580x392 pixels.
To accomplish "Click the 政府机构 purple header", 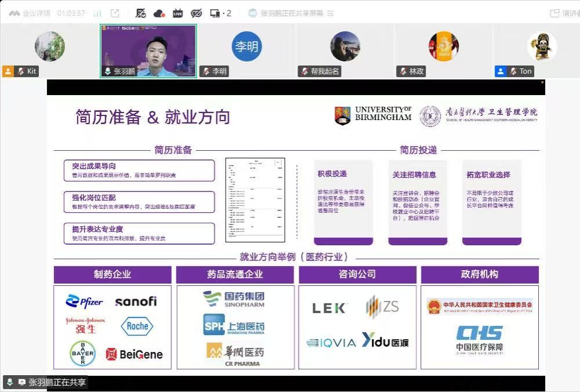I will click(x=480, y=274).
